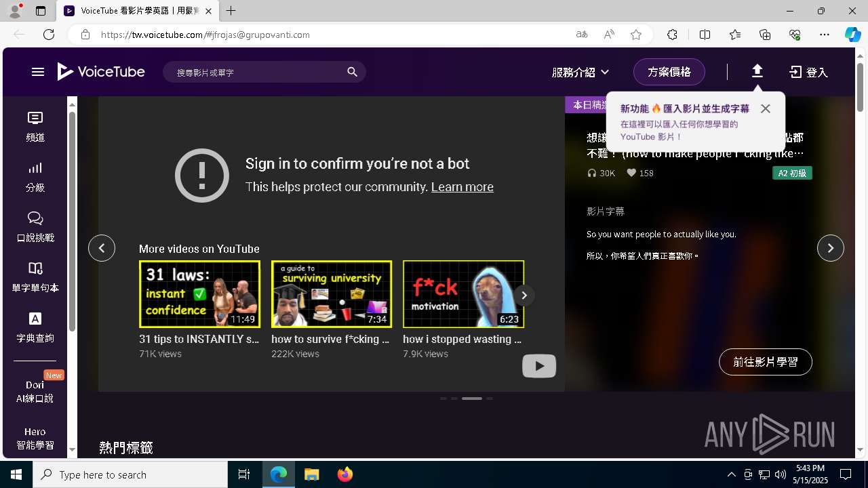Close the 新功能 import tooltip

pyautogui.click(x=766, y=108)
